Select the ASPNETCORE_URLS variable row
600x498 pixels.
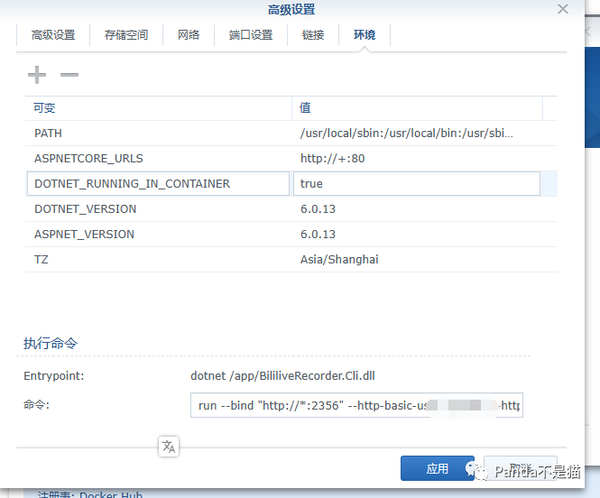(x=291, y=158)
